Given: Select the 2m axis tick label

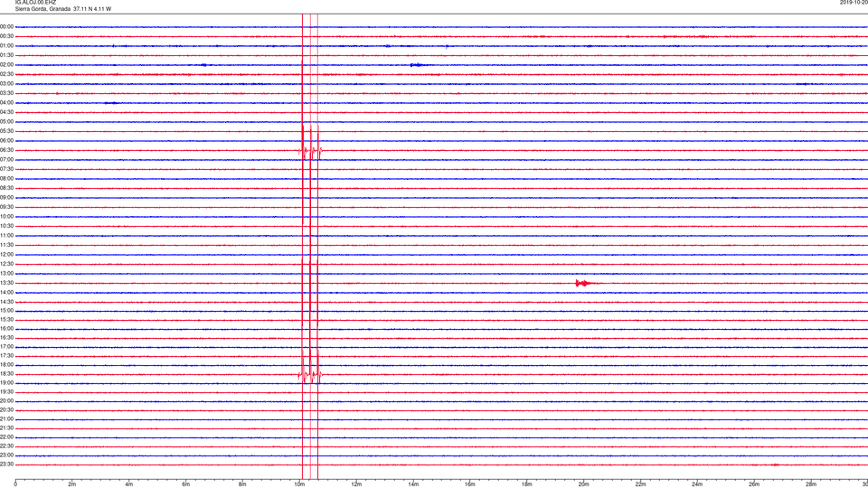Looking at the screenshot, I should (x=72, y=484).
